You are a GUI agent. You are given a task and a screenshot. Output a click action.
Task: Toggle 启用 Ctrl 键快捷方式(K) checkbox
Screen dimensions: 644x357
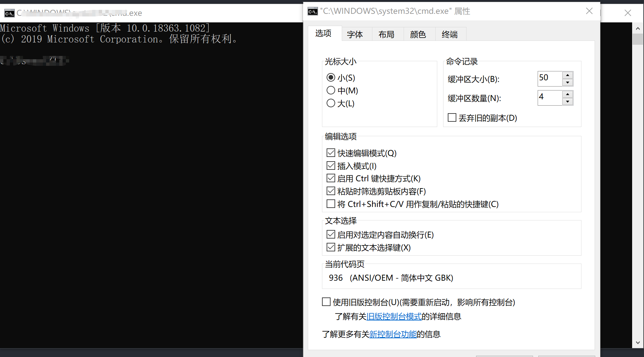point(331,178)
